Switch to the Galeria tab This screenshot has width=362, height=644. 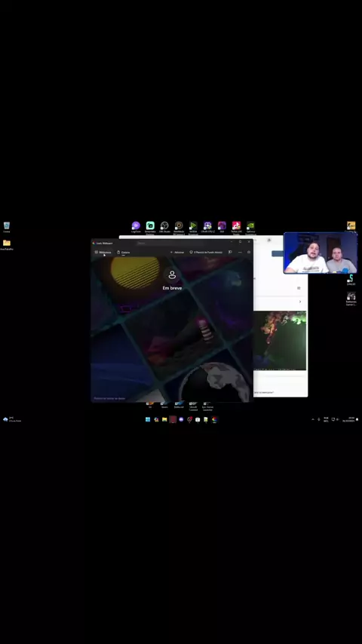[123, 252]
